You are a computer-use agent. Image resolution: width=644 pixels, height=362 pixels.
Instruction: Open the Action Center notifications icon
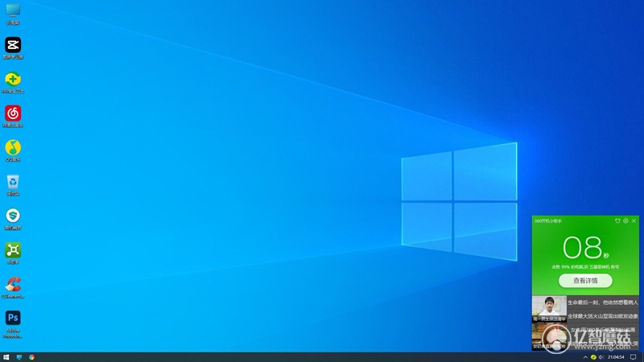tap(634, 357)
